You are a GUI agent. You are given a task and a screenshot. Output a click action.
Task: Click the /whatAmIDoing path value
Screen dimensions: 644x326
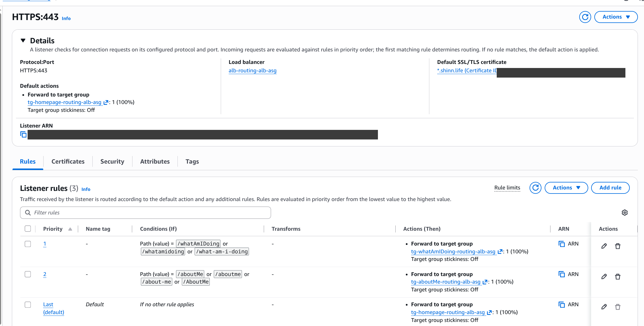198,244
